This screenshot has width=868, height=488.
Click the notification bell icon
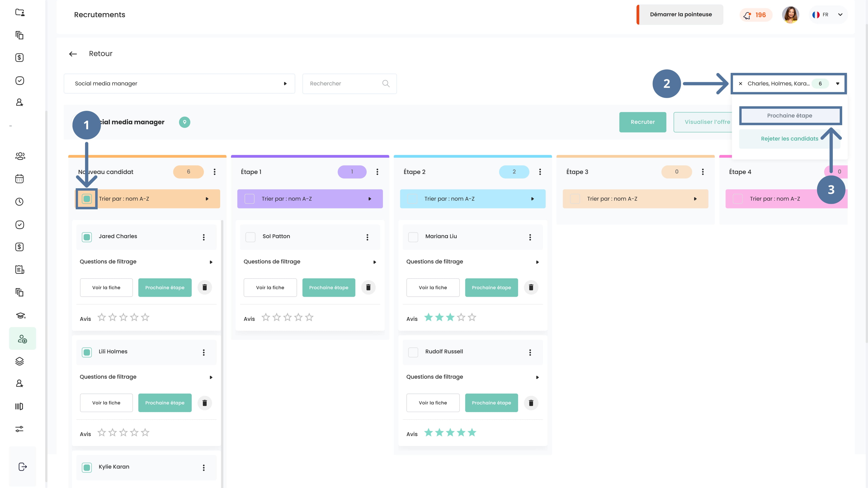747,15
